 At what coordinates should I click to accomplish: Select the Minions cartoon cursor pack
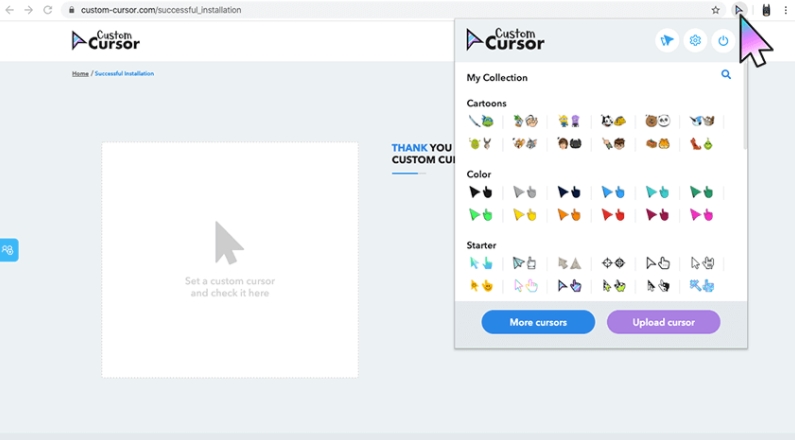click(x=569, y=121)
